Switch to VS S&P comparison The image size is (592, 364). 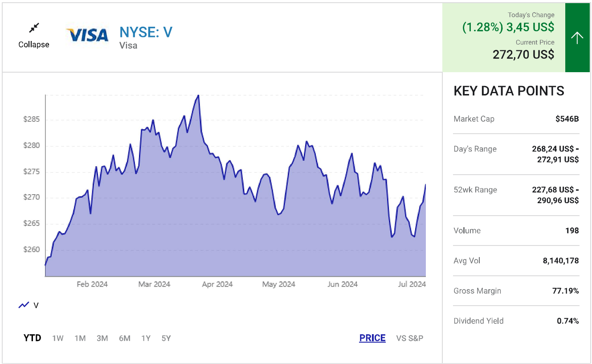point(409,338)
